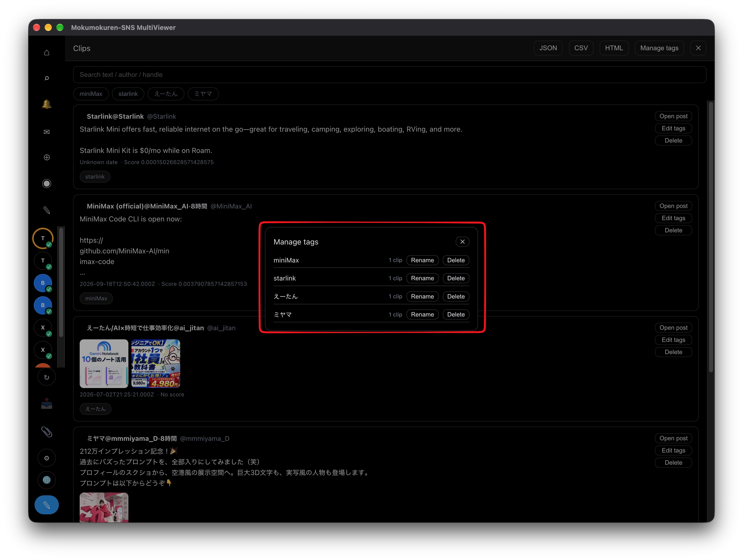Close the Clips panel with top-right X

(698, 48)
